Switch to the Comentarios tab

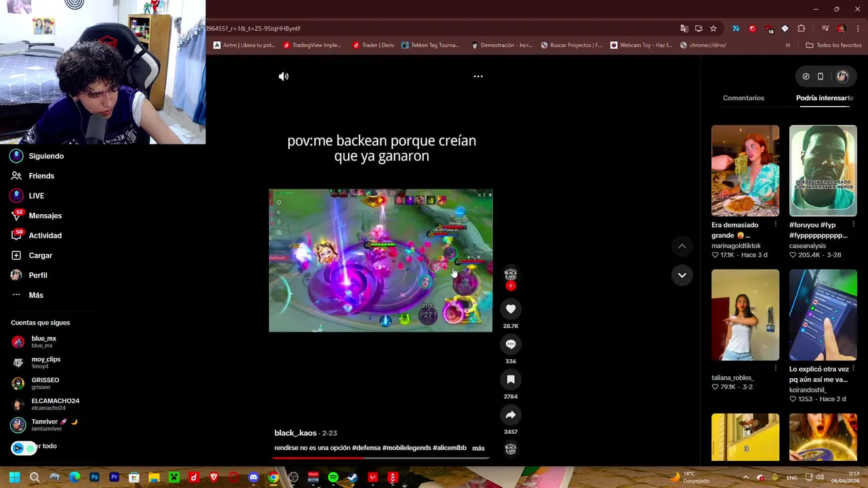743,98
